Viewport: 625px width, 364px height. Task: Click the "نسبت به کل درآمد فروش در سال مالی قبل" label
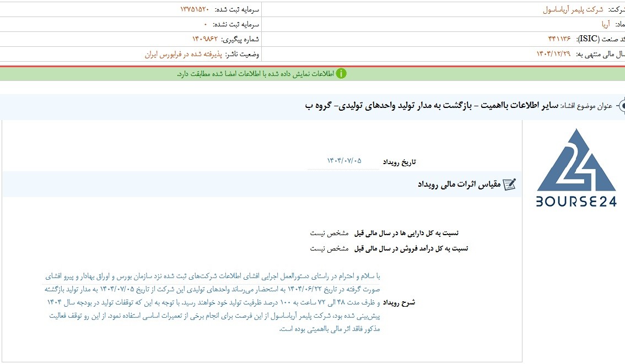411,248
